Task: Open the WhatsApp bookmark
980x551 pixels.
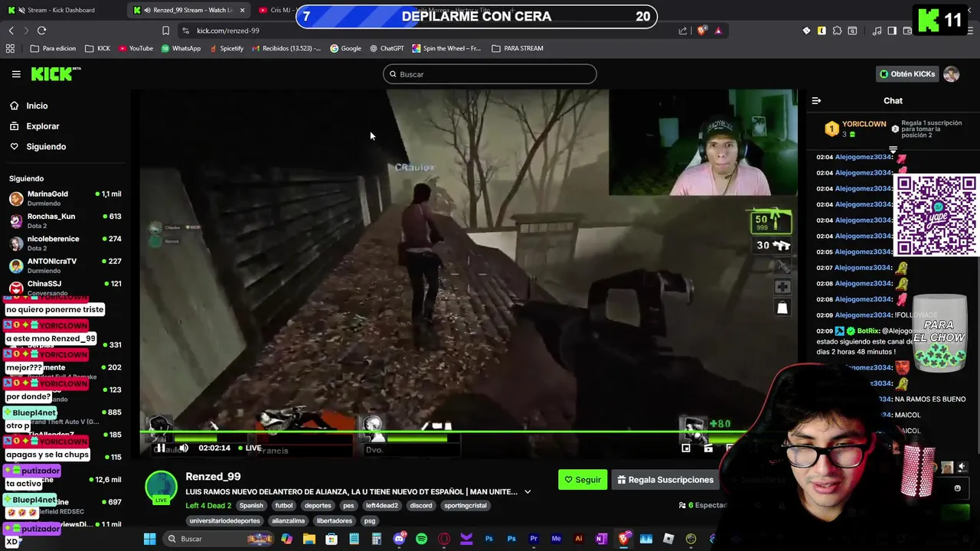Action: point(181,48)
